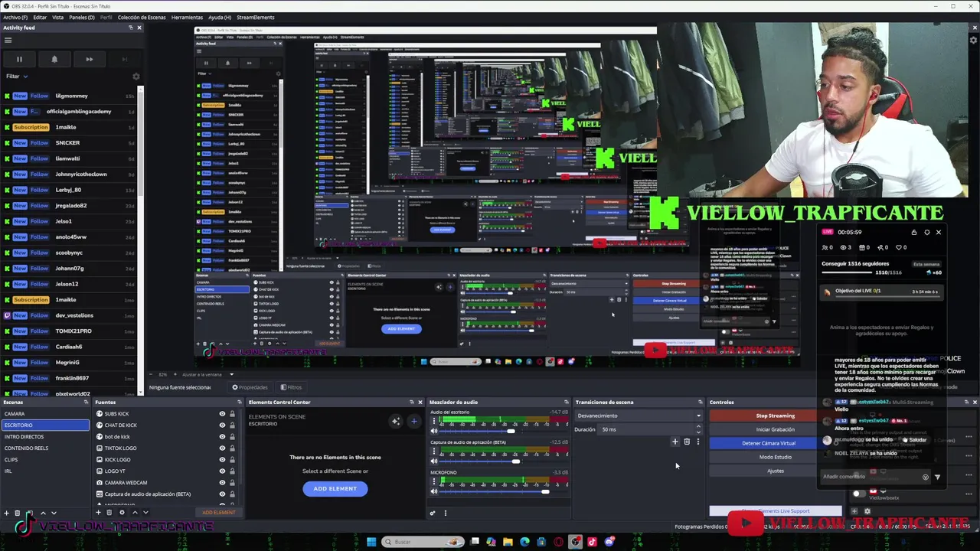Open the Archivo menu
This screenshot has width=980, height=551.
pos(15,17)
